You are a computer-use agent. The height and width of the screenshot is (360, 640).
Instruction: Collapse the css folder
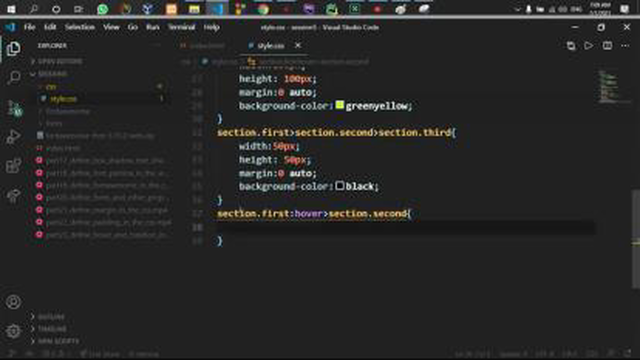(x=51, y=87)
